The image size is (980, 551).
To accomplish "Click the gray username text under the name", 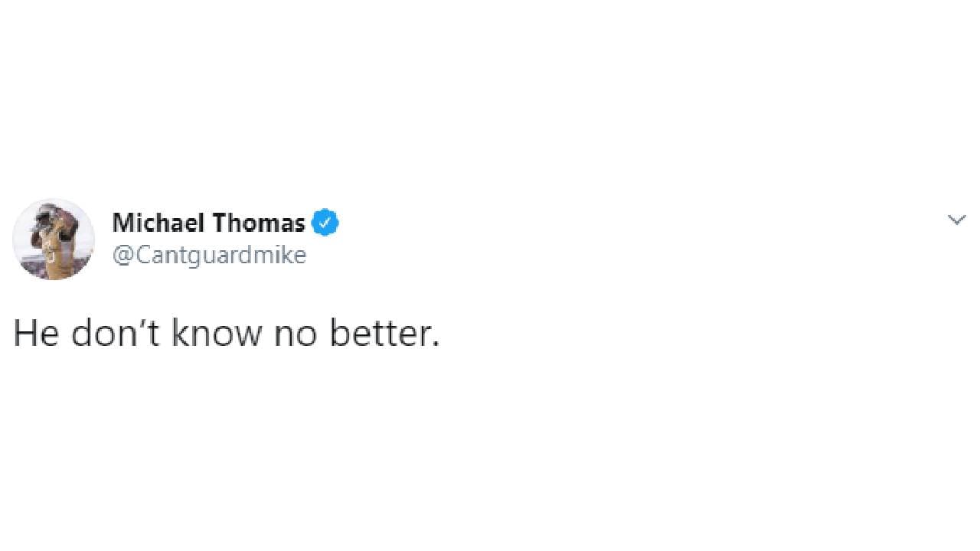I will (209, 255).
